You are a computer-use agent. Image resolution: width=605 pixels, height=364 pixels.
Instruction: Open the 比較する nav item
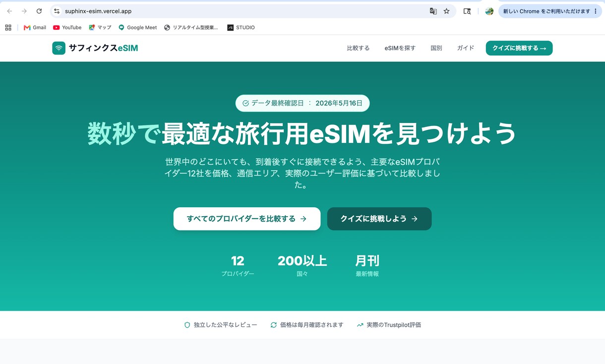[x=358, y=48]
